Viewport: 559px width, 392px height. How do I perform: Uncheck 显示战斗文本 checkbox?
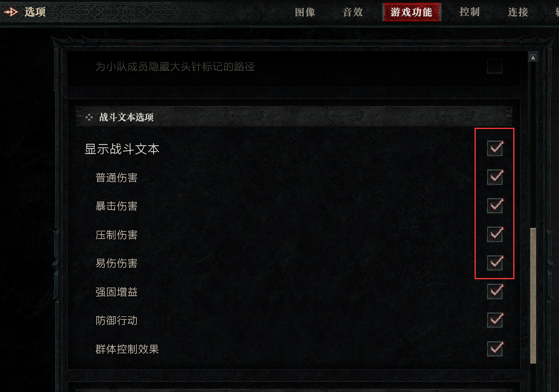pyautogui.click(x=495, y=148)
